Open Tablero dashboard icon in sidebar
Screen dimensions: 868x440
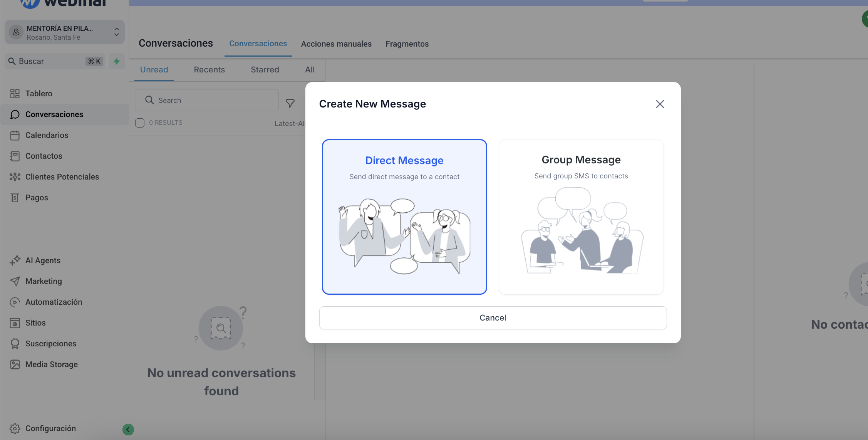[15, 94]
